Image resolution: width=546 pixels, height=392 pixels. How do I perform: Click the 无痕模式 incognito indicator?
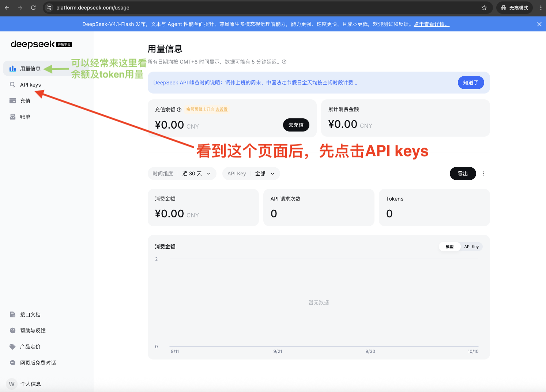(515, 8)
